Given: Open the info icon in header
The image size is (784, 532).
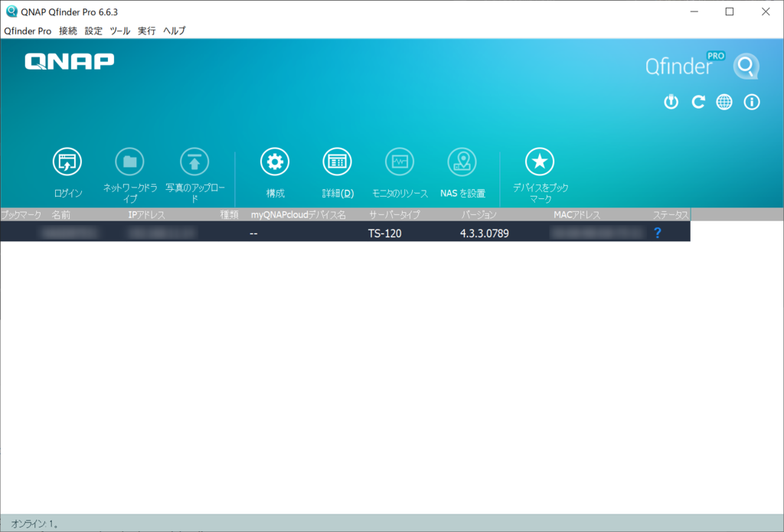Looking at the screenshot, I should point(752,102).
